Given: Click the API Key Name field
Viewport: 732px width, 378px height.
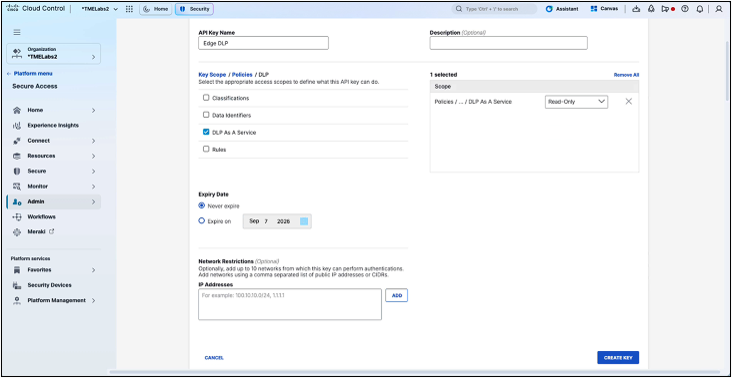Looking at the screenshot, I should (x=263, y=43).
